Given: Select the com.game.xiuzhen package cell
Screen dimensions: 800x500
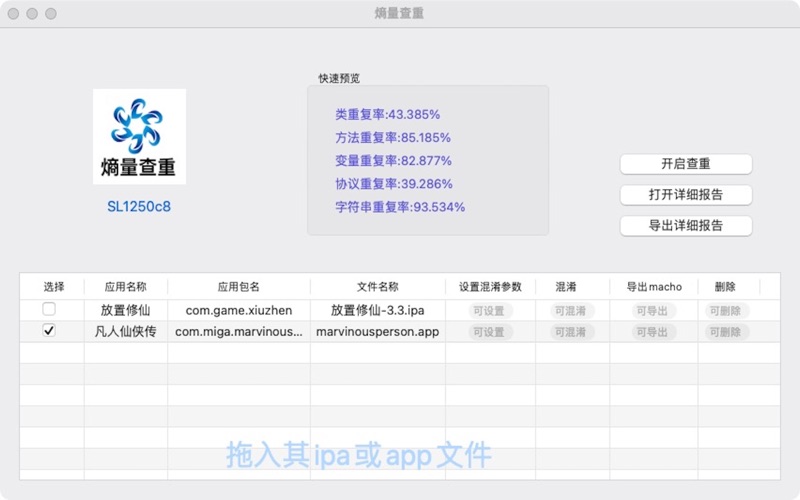Looking at the screenshot, I should pyautogui.click(x=239, y=310).
